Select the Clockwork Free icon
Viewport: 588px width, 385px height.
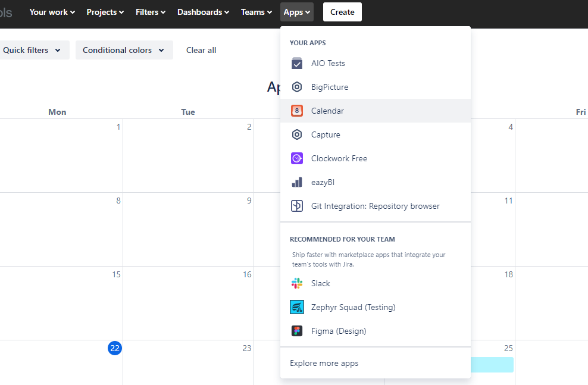[x=296, y=158]
